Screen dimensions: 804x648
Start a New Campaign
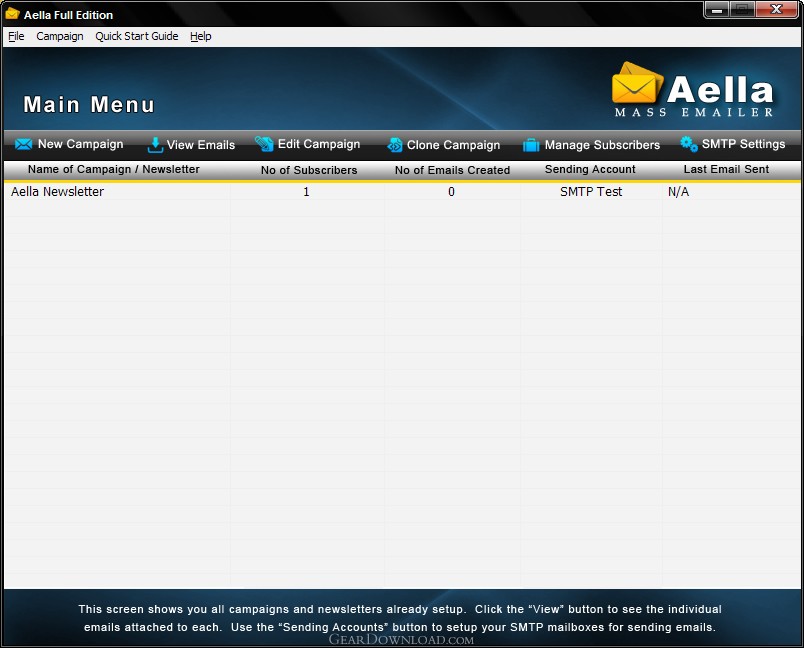coord(69,145)
